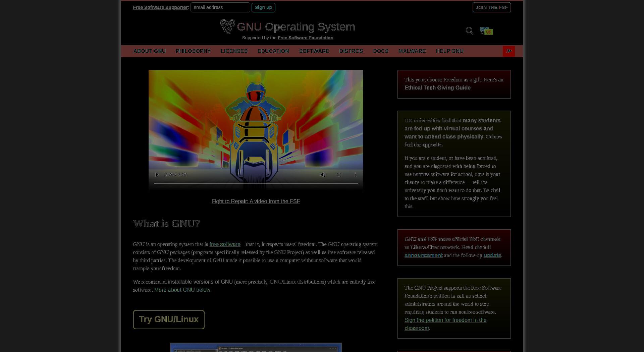Screen dimensions: 644x352
Task: Open the HELP GNU menu item
Action: coord(450,51)
